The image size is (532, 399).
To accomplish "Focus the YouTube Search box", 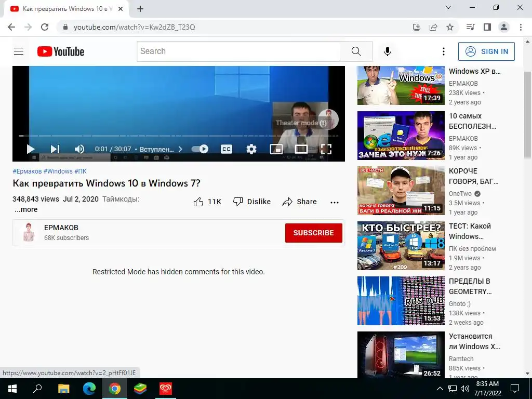I will (x=238, y=51).
